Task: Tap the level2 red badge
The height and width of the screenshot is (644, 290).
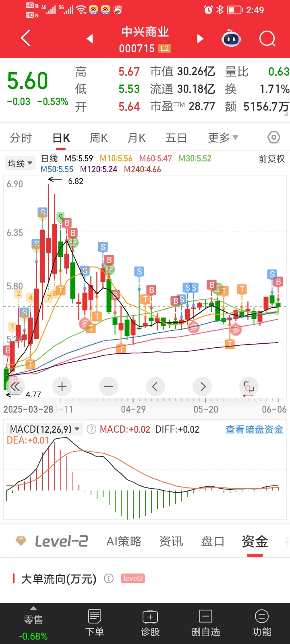Action: click(133, 579)
